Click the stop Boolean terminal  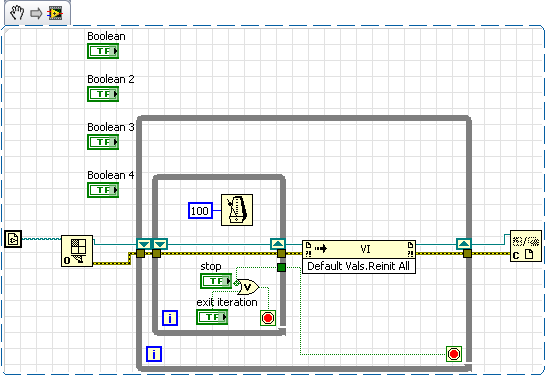click(x=216, y=281)
